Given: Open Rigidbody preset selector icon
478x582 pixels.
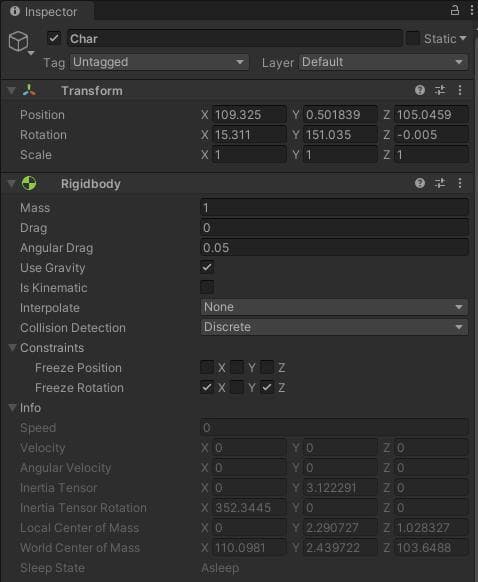Looking at the screenshot, I should (440, 183).
